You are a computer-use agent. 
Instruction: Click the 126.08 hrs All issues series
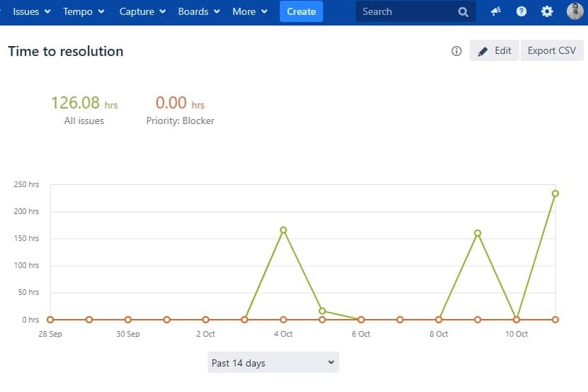pyautogui.click(x=84, y=110)
